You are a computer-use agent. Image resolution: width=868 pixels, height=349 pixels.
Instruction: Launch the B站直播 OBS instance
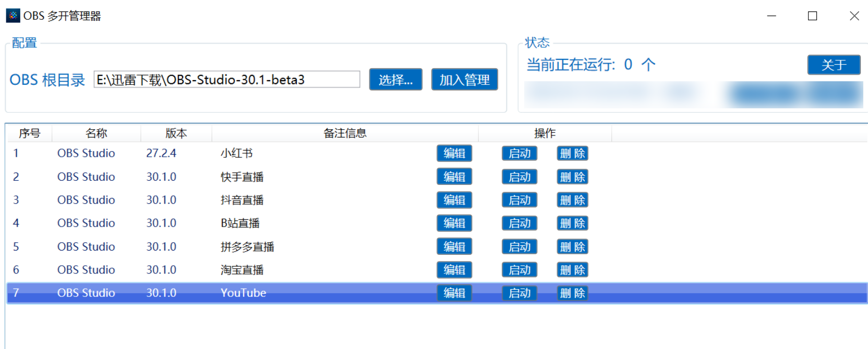520,223
